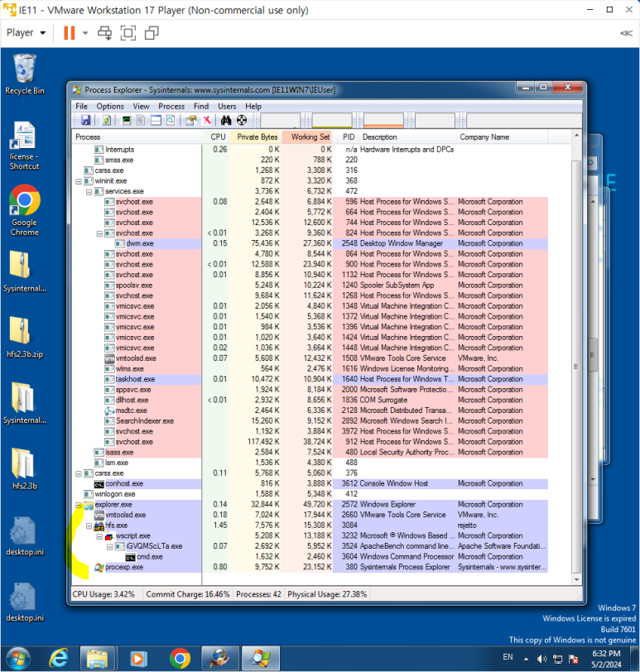The height and width of the screenshot is (672, 640).
Task: Open the Recycle Bin desktop icon
Action: click(25, 74)
